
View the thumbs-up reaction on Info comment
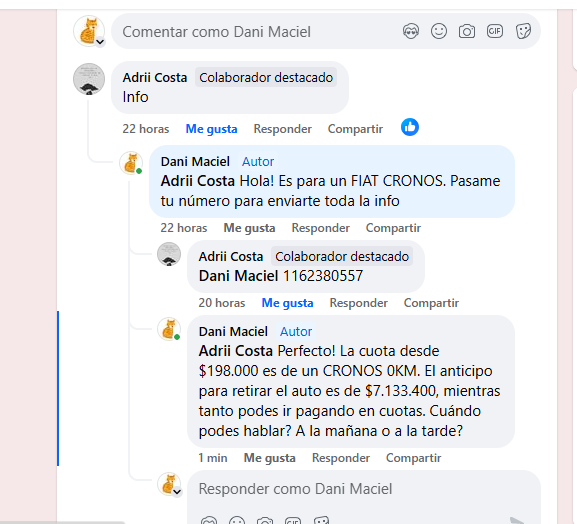[410, 127]
